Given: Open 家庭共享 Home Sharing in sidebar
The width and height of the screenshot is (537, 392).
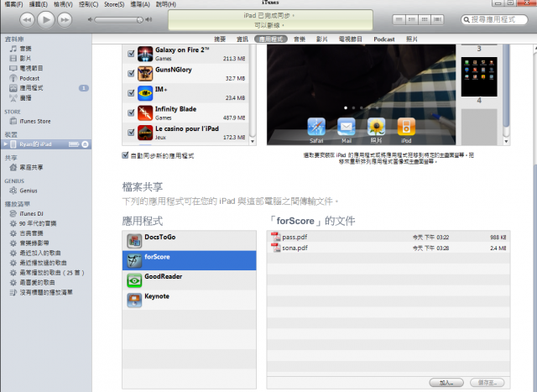Looking at the screenshot, I should (31, 167).
